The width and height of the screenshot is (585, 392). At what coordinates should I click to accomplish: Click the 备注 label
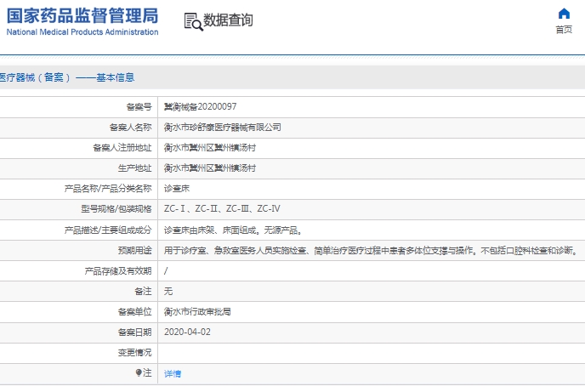click(143, 292)
